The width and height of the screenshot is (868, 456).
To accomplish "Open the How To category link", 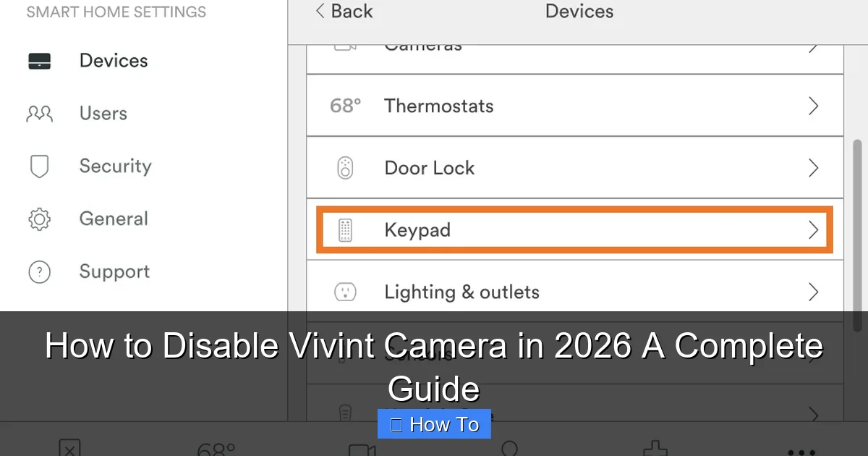I will click(x=434, y=424).
